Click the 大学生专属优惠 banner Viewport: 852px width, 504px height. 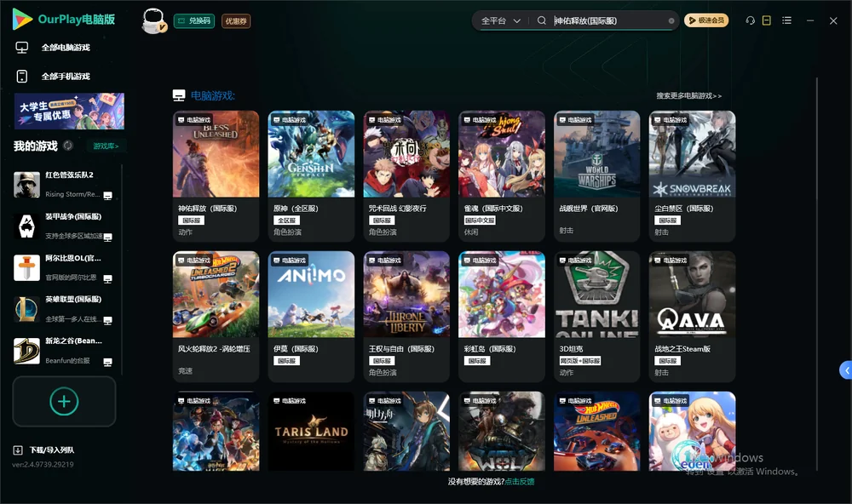[x=69, y=112]
